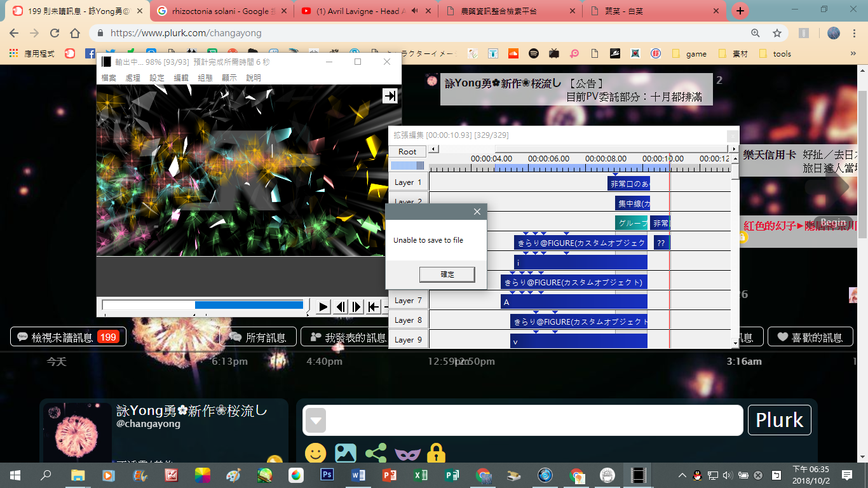
Task: Select the 'A' clip on Layer 7
Action: point(574,302)
